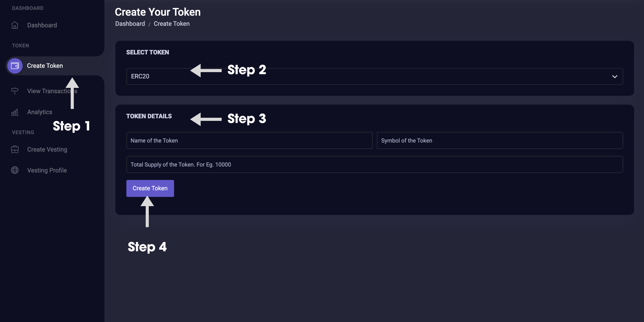Open the Analytics sidebar item
The image size is (644, 322).
pos(40,112)
